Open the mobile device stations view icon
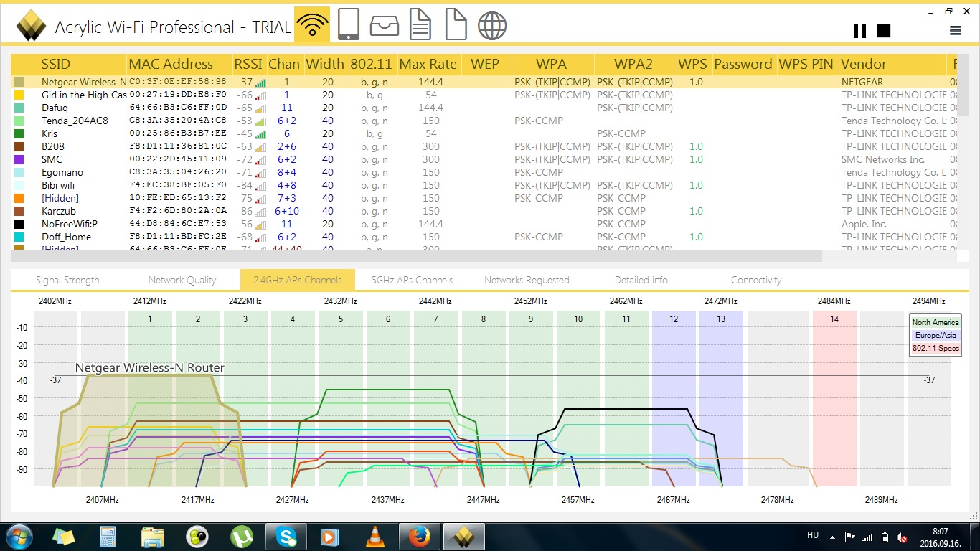980x551 pixels. click(349, 24)
